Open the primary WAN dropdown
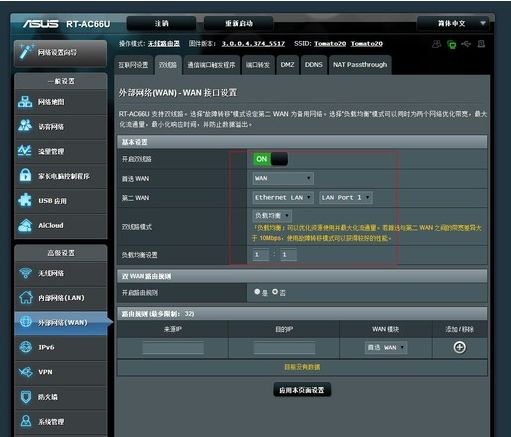The height and width of the screenshot is (437, 511). 283,178
